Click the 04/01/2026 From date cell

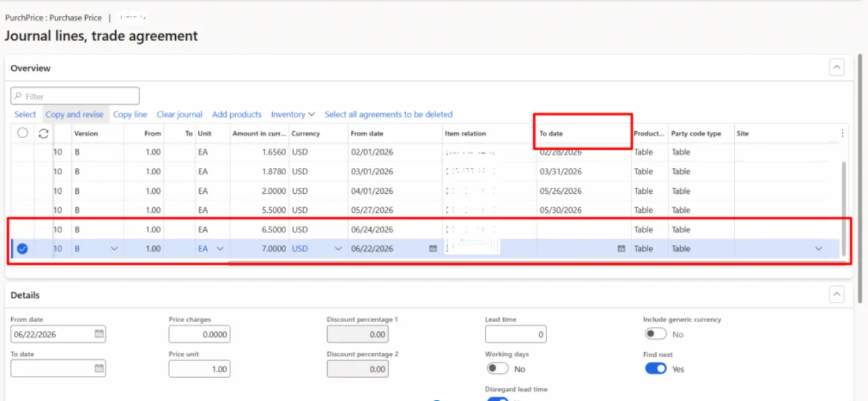pos(395,191)
